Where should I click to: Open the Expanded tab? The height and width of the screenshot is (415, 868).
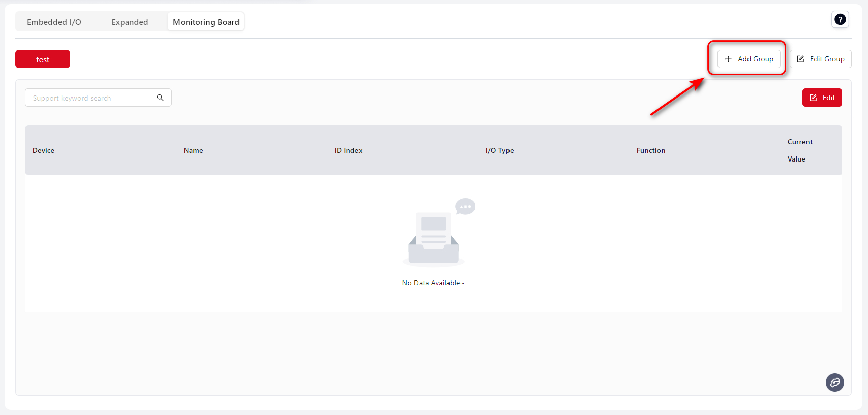(130, 22)
